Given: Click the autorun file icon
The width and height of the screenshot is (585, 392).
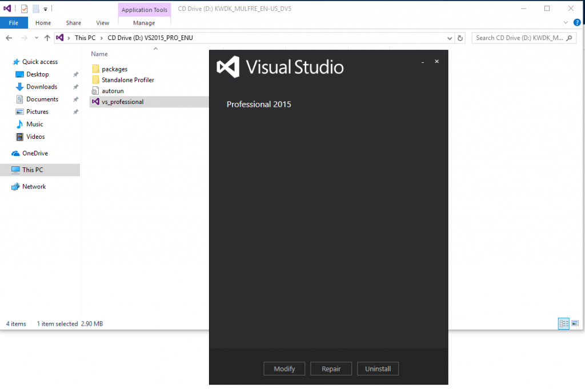Looking at the screenshot, I should pos(95,91).
